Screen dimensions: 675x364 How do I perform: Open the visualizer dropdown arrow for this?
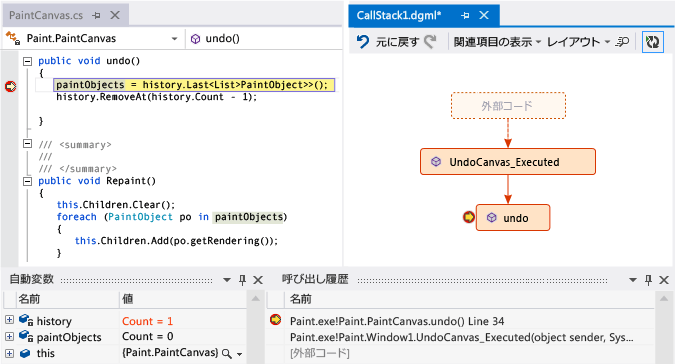(239, 355)
